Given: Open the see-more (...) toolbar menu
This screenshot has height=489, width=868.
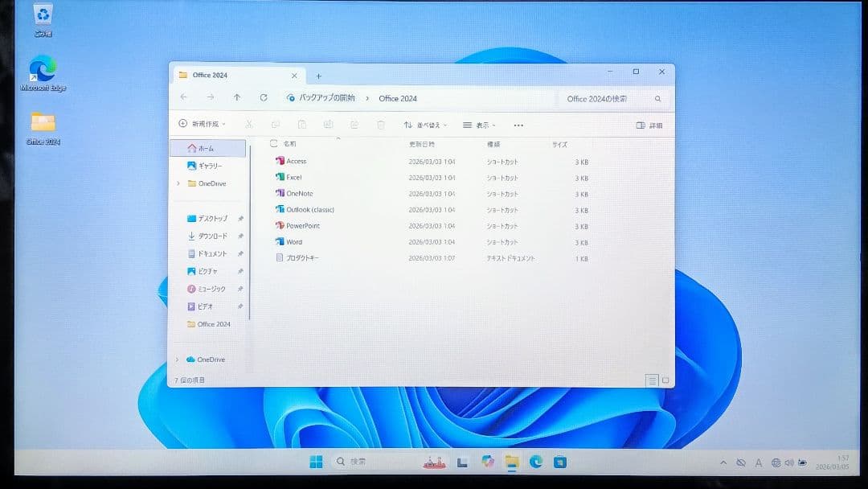Looking at the screenshot, I should point(518,125).
